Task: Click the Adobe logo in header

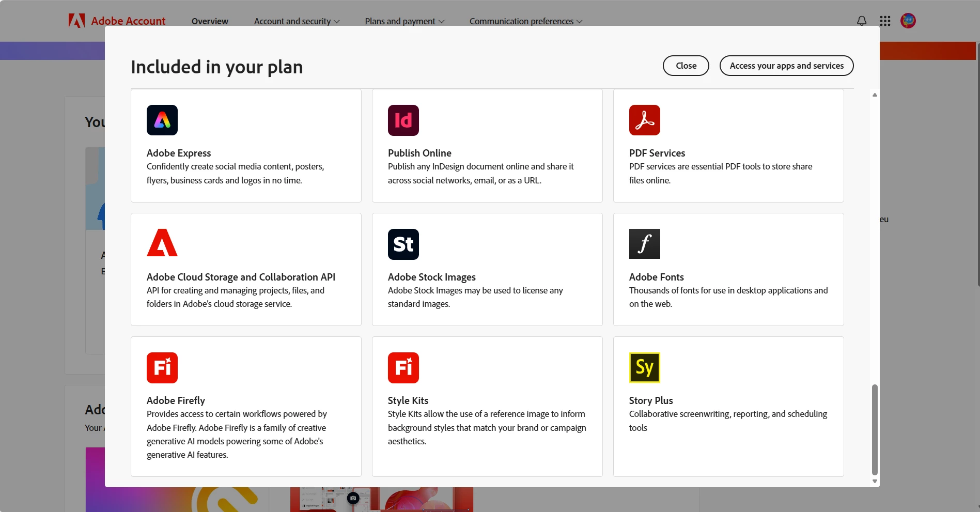Action: (x=76, y=21)
